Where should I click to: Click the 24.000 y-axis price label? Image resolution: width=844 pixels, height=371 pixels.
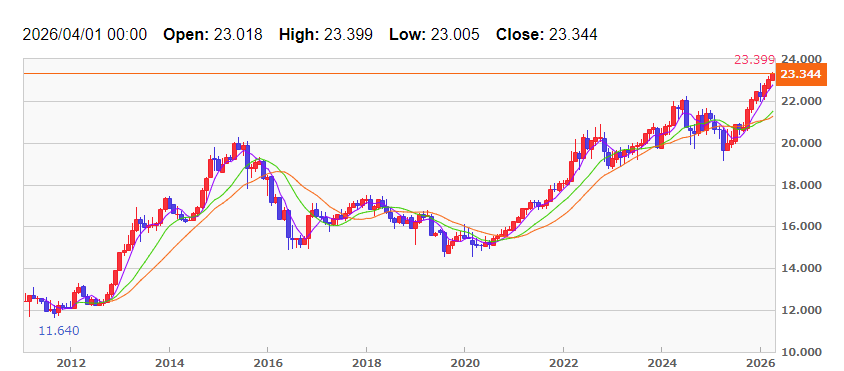click(x=801, y=59)
